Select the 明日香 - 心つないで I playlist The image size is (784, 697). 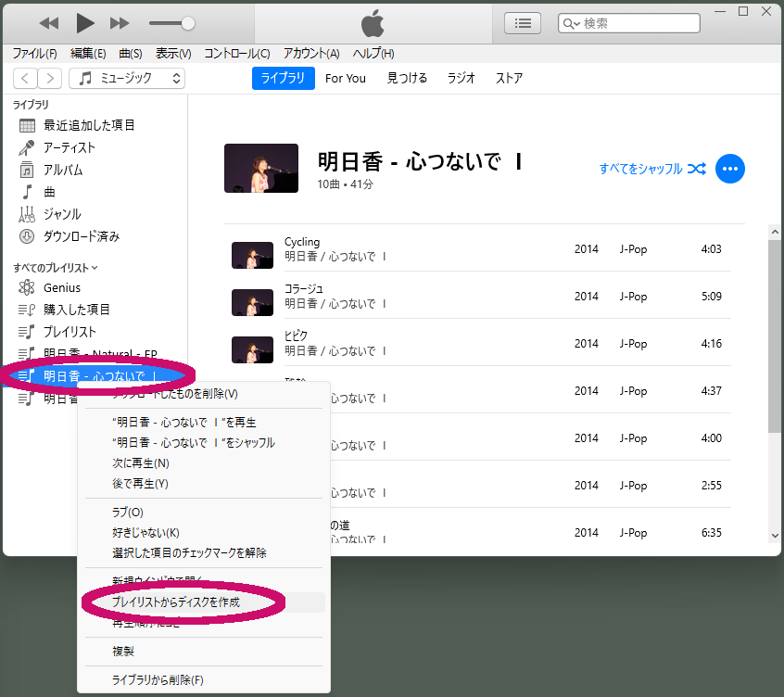[95, 376]
